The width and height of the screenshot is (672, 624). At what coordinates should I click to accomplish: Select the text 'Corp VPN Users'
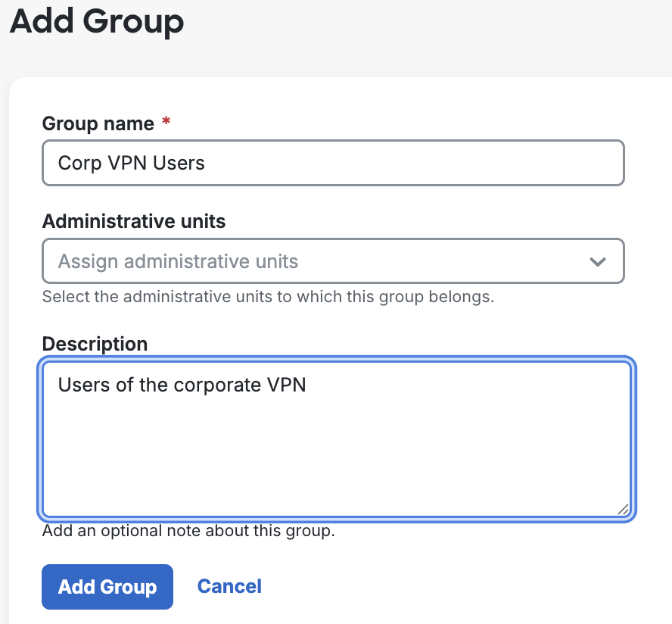130,162
